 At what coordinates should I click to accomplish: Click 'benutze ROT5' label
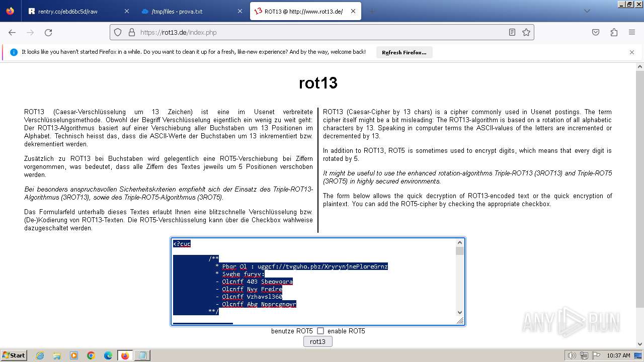click(292, 331)
